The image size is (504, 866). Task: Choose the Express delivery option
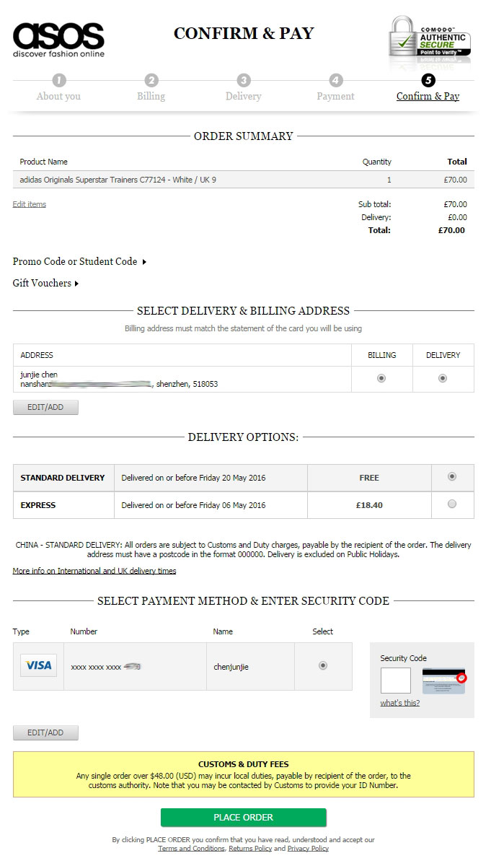tap(452, 504)
